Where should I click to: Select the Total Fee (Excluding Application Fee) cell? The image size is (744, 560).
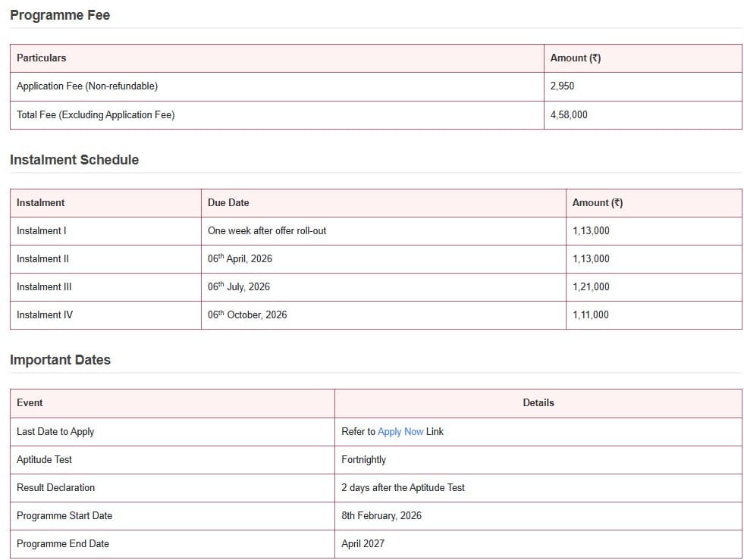96,115
